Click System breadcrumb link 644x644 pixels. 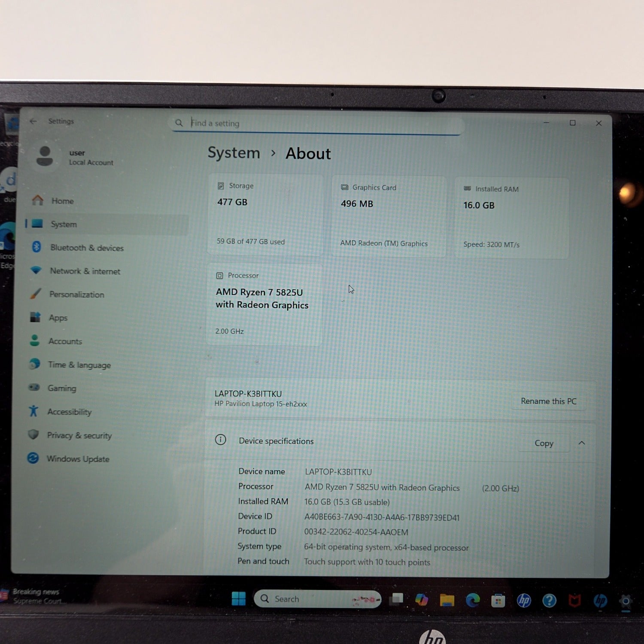234,153
